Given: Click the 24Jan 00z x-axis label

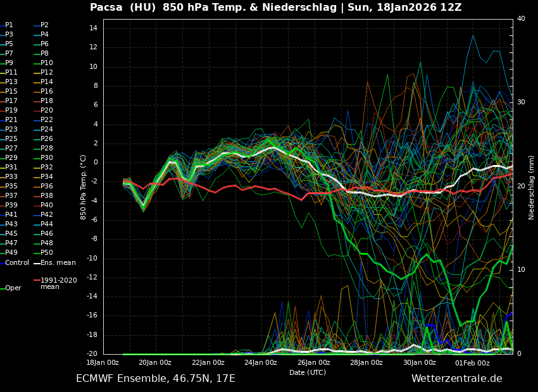Looking at the screenshot, I should click(x=261, y=363).
